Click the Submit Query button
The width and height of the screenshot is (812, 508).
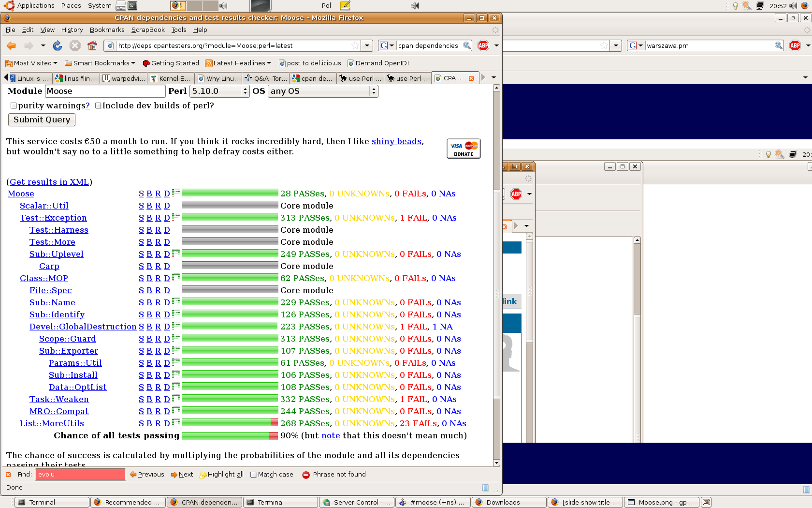(42, 120)
